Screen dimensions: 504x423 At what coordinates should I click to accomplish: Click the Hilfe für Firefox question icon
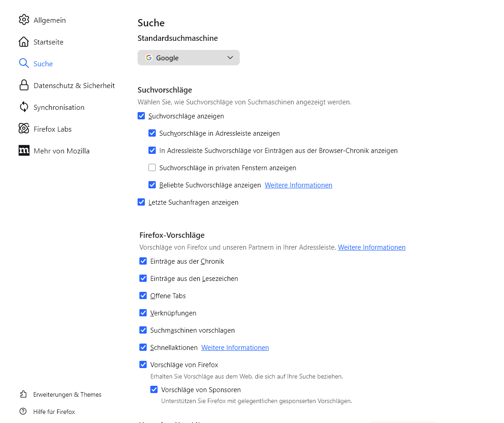(x=23, y=412)
